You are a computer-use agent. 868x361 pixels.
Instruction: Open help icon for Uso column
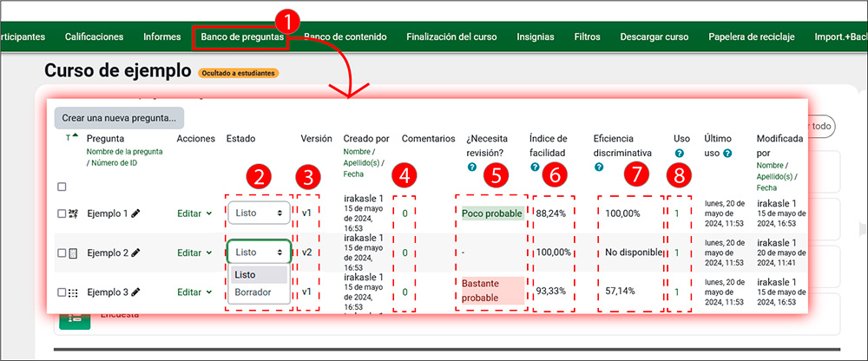point(678,154)
